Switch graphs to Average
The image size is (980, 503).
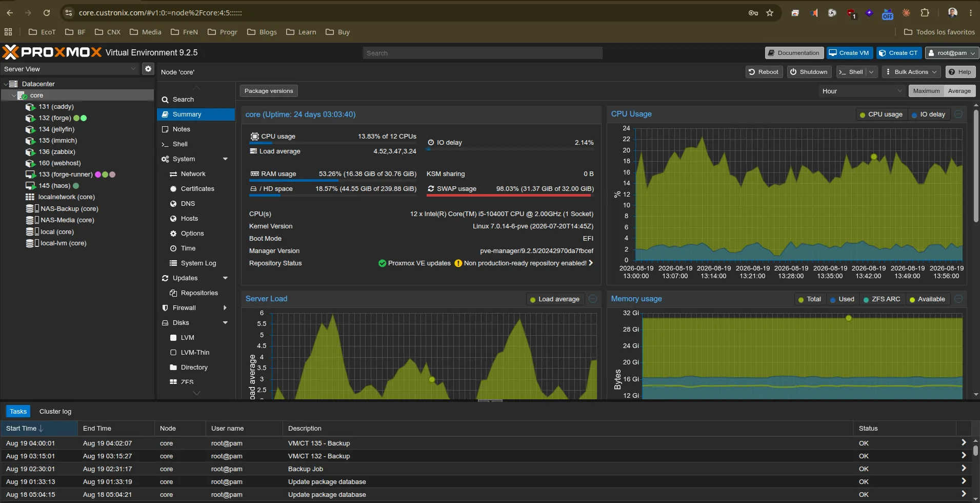pos(959,91)
